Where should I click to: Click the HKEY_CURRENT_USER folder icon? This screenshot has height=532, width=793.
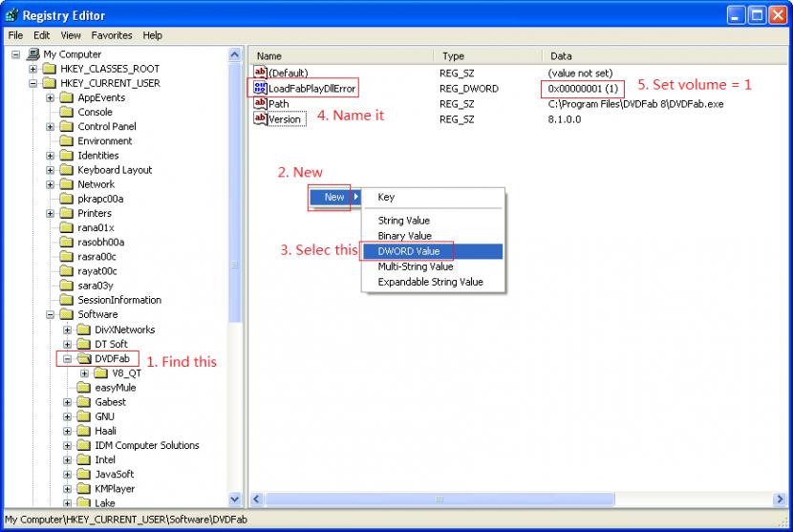50,83
